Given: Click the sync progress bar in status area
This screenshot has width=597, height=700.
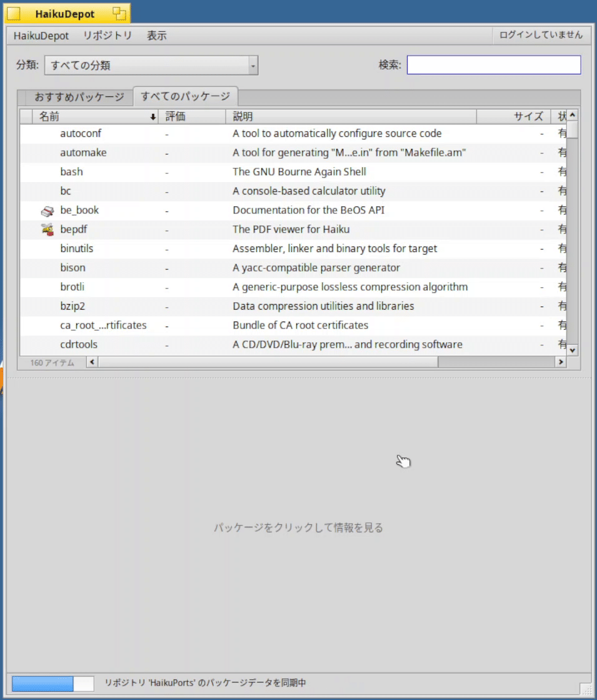Looking at the screenshot, I should 53,684.
